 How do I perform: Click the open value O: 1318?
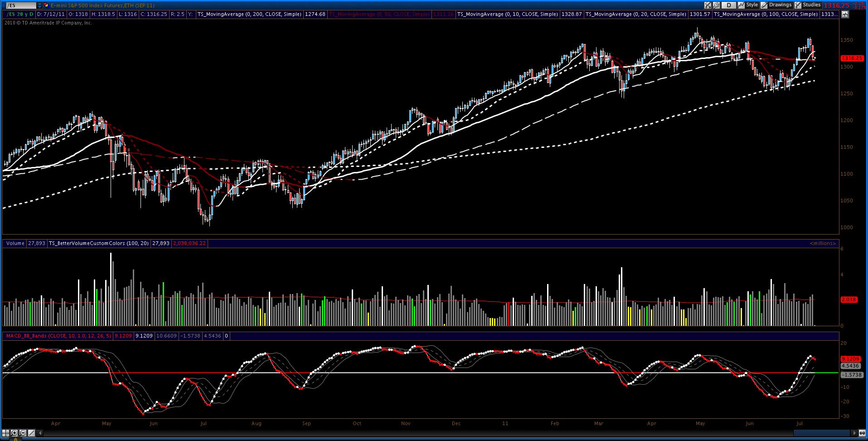(x=78, y=14)
